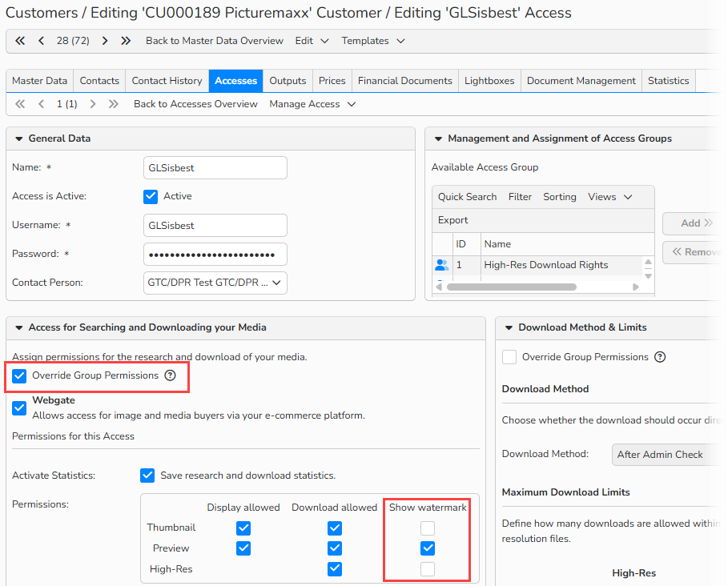Open the Templates dropdown menu
The image size is (728, 586).
point(373,41)
